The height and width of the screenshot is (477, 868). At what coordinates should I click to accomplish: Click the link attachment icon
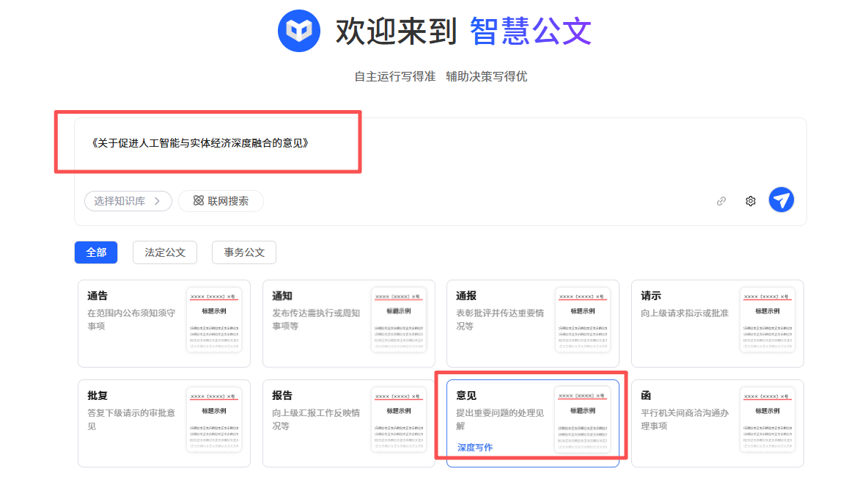coord(721,201)
